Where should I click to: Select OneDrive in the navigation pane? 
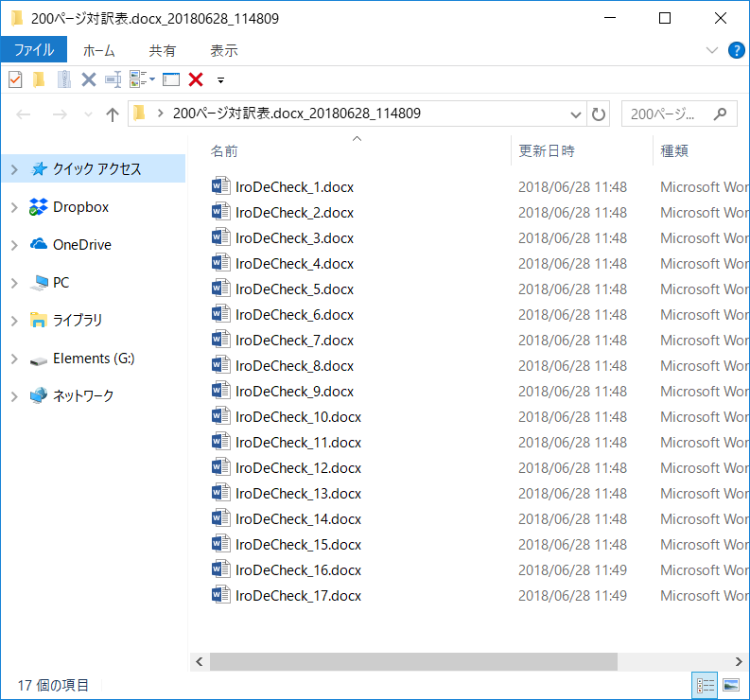(81, 245)
